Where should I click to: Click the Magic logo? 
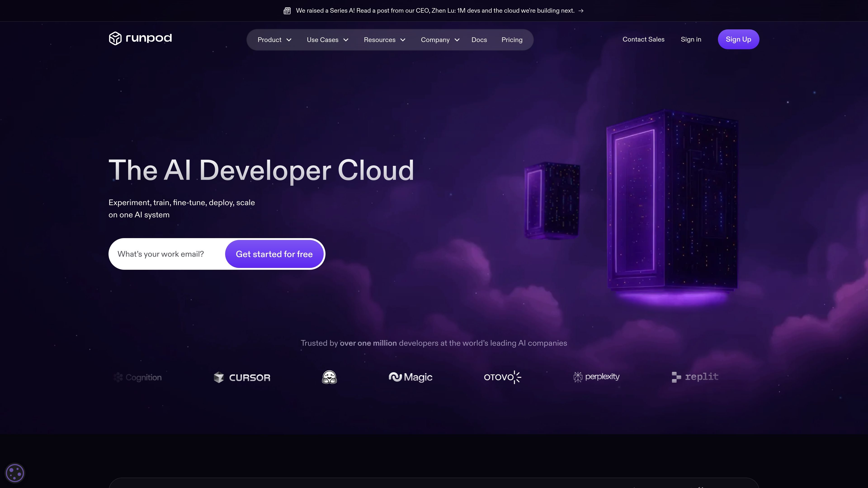410,377
